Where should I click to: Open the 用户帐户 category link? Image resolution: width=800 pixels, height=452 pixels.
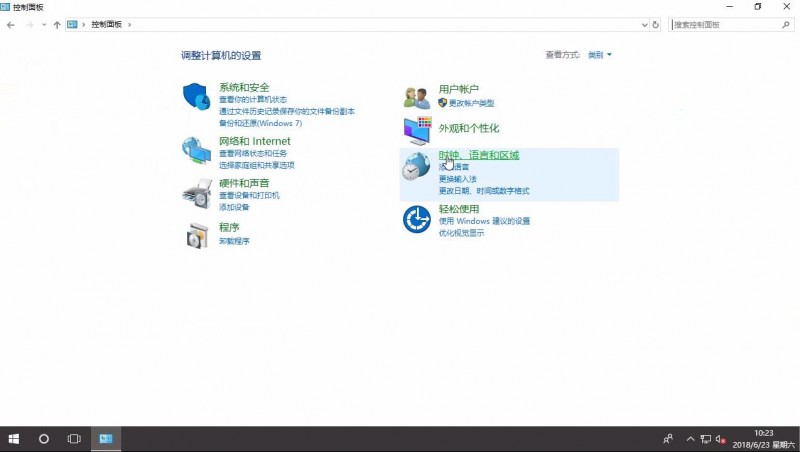(459, 89)
